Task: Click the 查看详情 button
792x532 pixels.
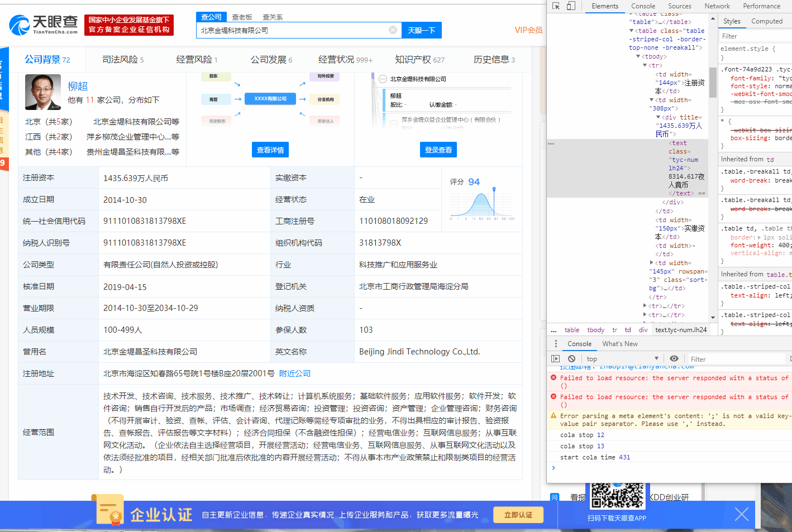Action: pyautogui.click(x=270, y=150)
